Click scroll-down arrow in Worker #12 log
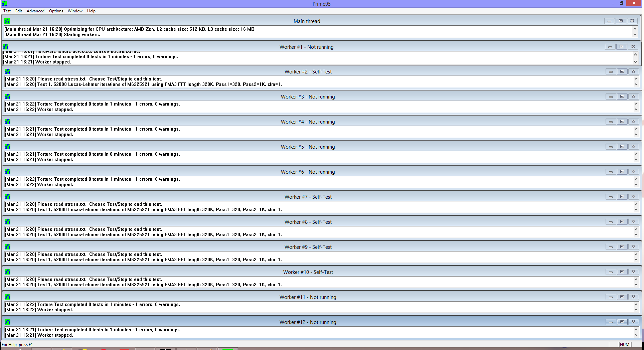The image size is (644, 350). 636,335
